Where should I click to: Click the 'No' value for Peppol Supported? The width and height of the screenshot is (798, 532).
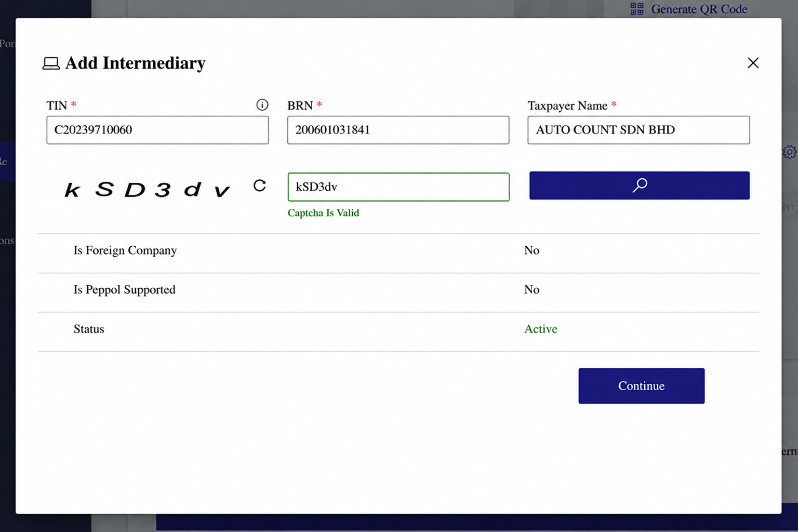pos(532,289)
